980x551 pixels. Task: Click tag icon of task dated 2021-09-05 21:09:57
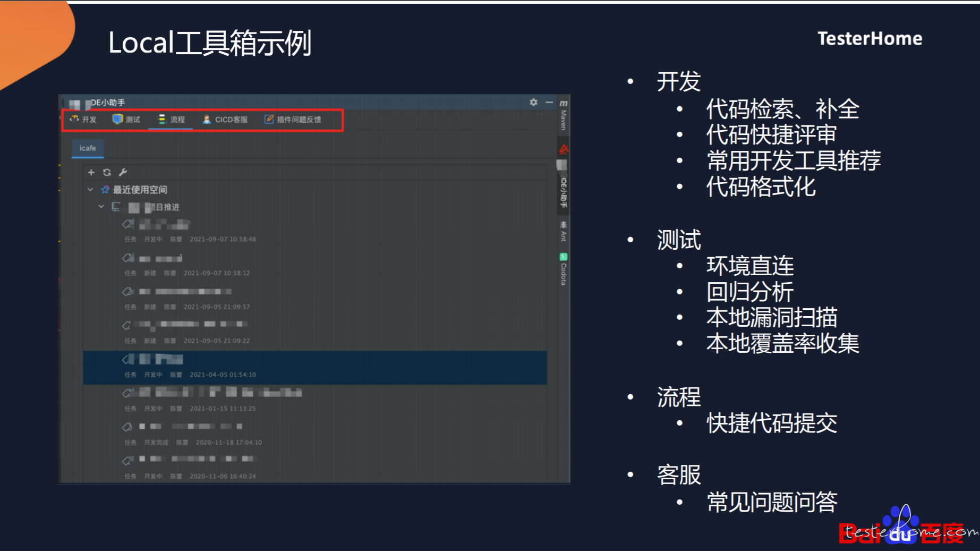pos(127,291)
